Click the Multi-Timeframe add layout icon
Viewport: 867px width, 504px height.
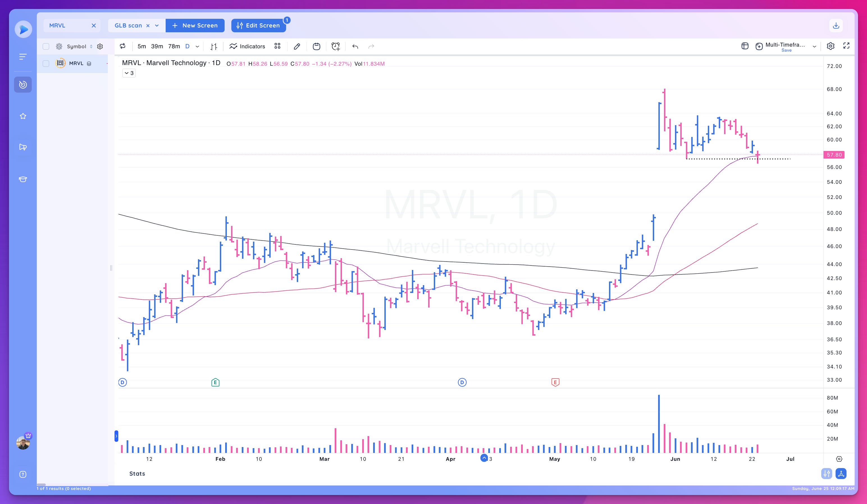[759, 46]
